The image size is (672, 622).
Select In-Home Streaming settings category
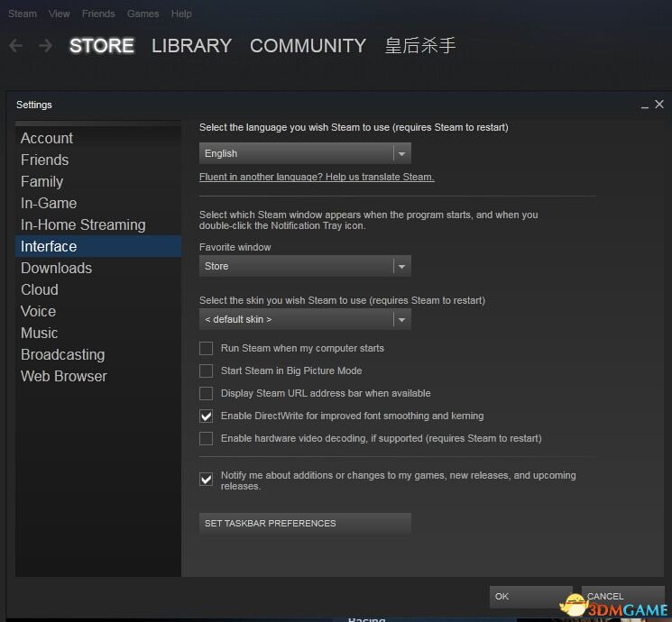pos(83,225)
